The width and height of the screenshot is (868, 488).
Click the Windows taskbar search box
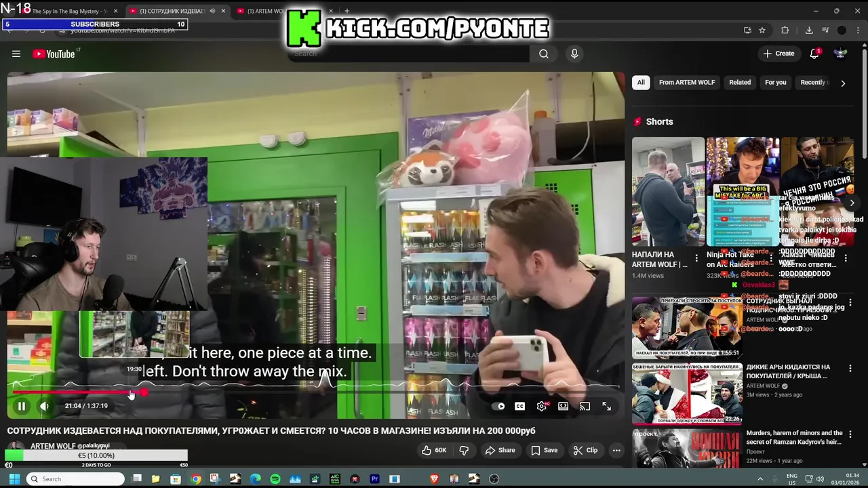coord(75,479)
